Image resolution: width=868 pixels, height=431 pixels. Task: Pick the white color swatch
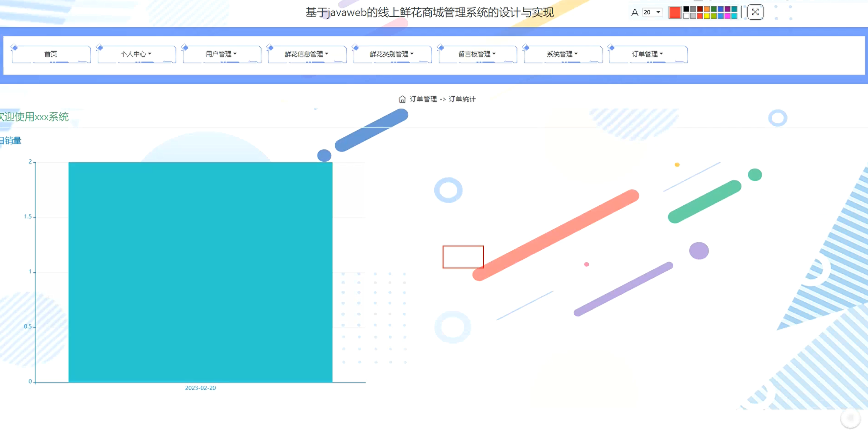(x=687, y=16)
